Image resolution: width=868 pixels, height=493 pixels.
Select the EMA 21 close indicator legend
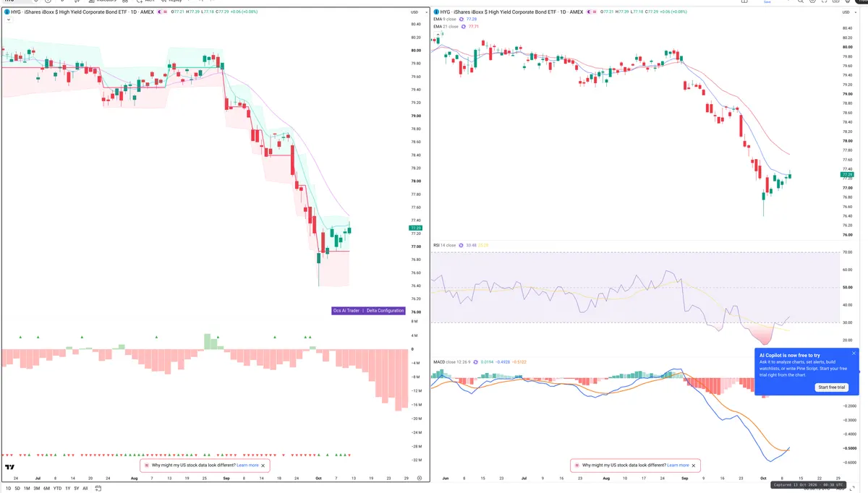click(446, 27)
